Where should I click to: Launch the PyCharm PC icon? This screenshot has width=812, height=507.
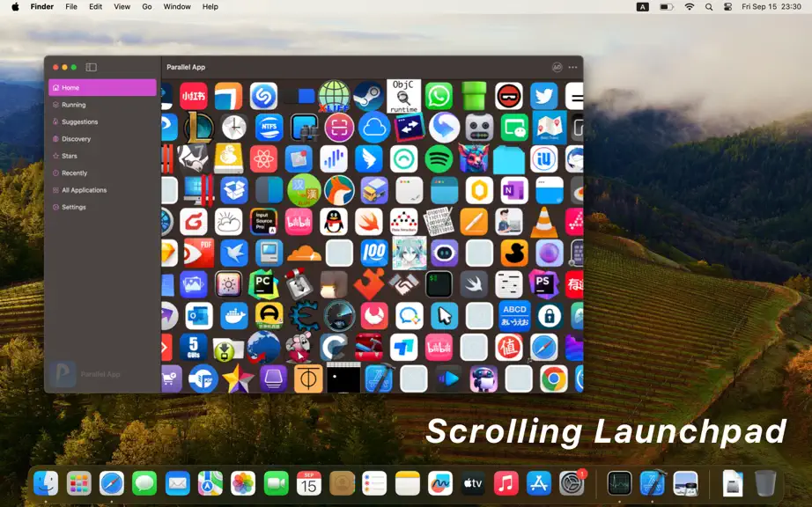[263, 284]
